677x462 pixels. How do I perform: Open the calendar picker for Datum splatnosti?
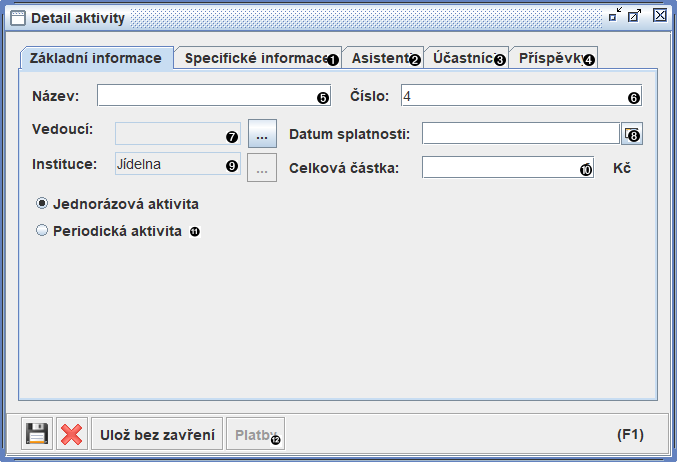pyautogui.click(x=632, y=133)
